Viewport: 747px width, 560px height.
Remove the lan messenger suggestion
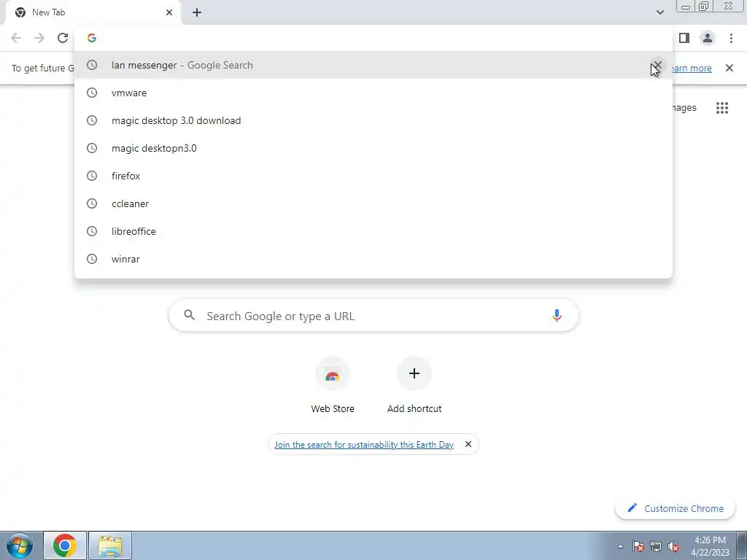(657, 65)
